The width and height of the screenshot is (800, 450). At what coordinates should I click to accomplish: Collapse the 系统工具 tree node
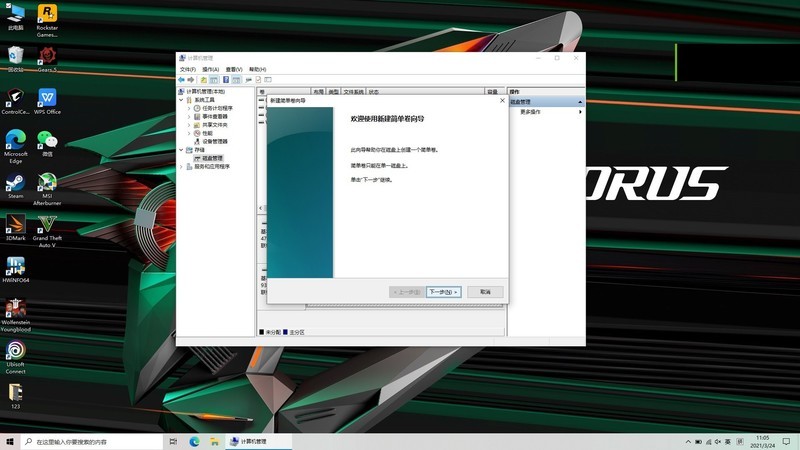pyautogui.click(x=182, y=100)
